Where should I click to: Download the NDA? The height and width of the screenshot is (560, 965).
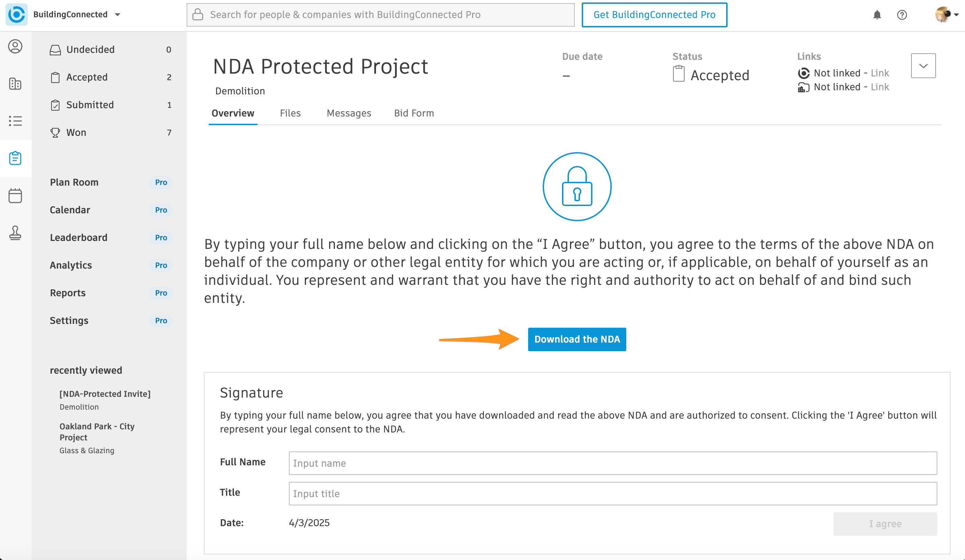[577, 339]
